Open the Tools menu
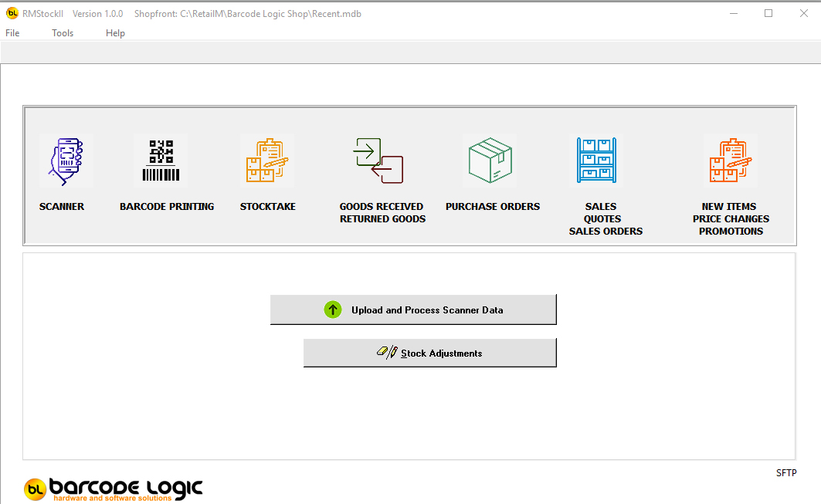The width and height of the screenshot is (821, 504). coord(63,32)
